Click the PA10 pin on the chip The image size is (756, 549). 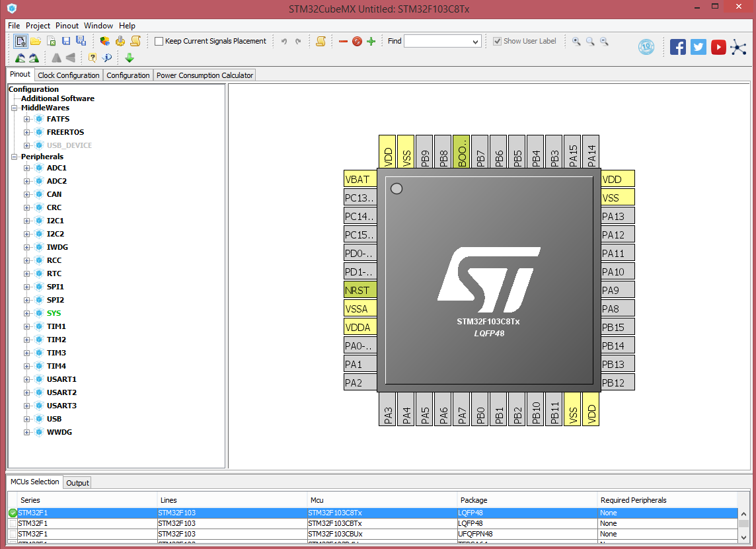coord(618,272)
